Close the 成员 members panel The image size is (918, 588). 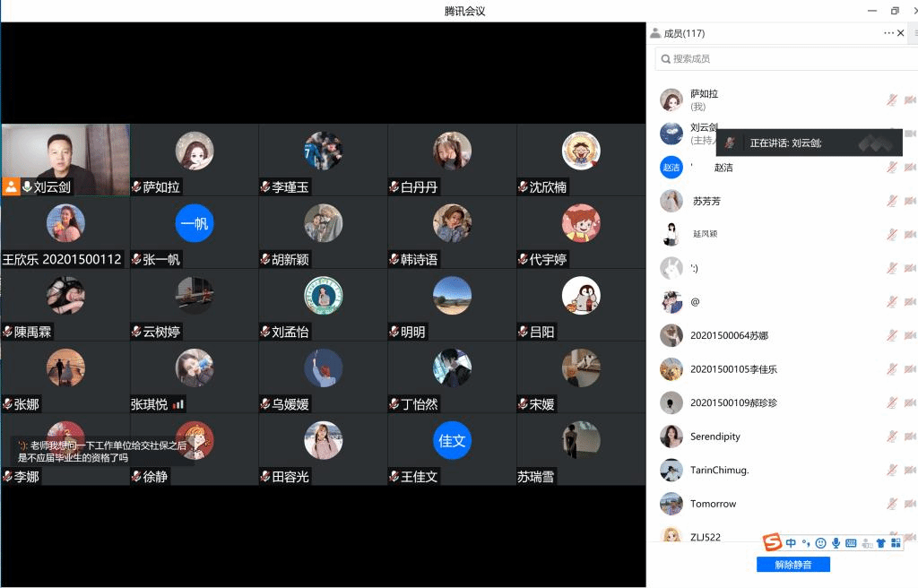901,33
